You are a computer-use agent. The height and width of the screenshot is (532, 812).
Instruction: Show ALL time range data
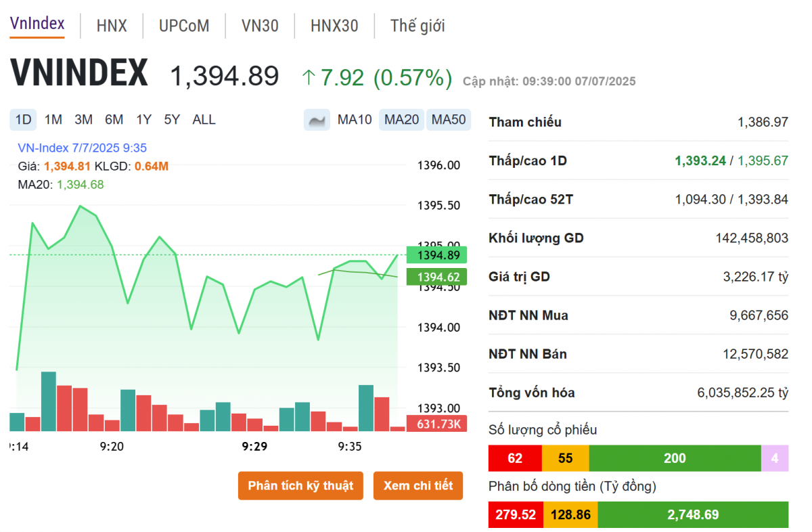click(204, 120)
